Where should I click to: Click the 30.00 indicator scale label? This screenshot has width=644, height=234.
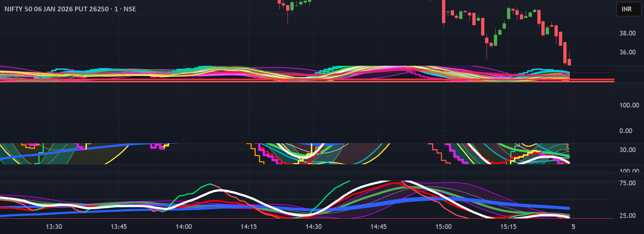click(628, 150)
